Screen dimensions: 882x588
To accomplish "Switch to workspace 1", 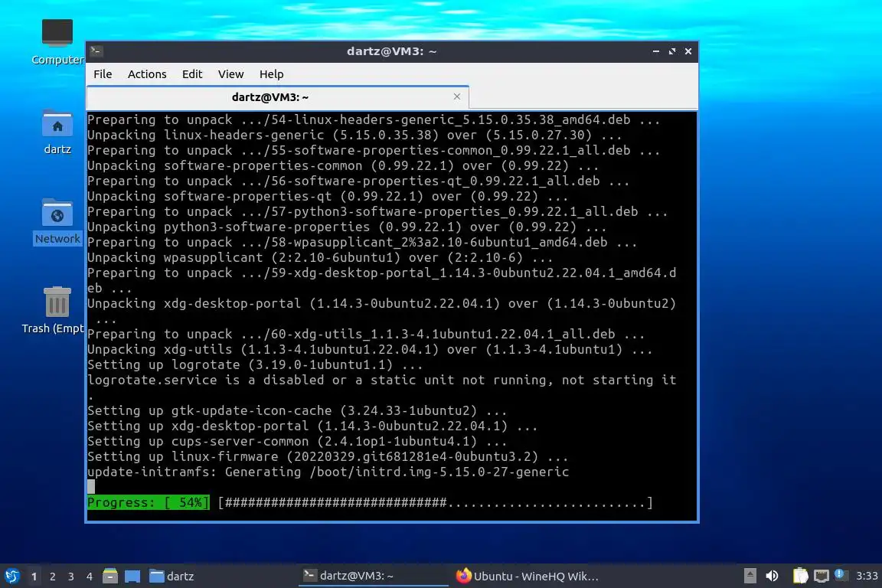I will click(x=34, y=577).
